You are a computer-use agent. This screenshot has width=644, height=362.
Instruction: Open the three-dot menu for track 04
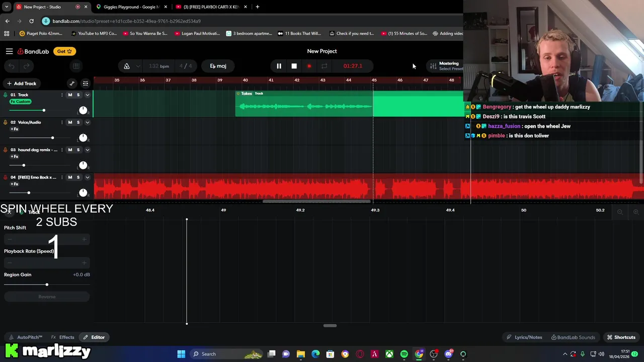(x=62, y=177)
